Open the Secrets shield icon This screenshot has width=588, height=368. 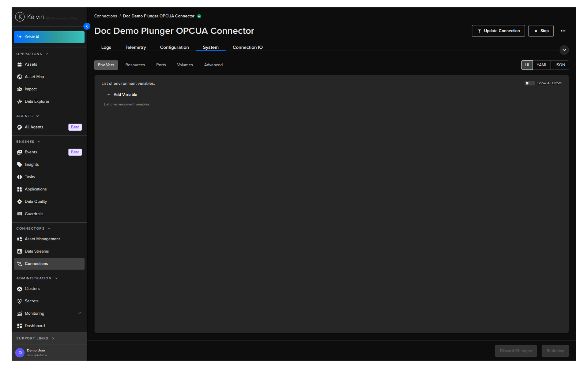pos(20,301)
